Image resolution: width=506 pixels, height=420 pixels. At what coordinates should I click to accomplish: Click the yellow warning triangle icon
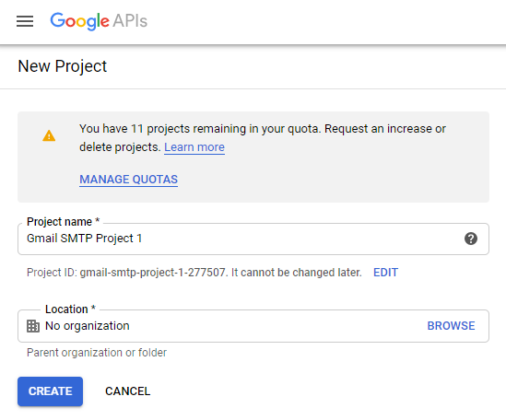pyautogui.click(x=49, y=135)
